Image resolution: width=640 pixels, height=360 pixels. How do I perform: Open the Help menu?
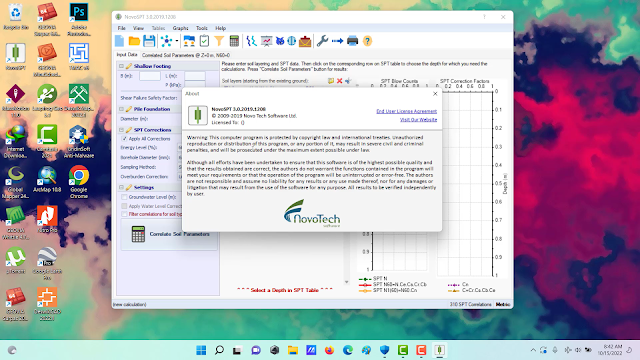pos(220,28)
